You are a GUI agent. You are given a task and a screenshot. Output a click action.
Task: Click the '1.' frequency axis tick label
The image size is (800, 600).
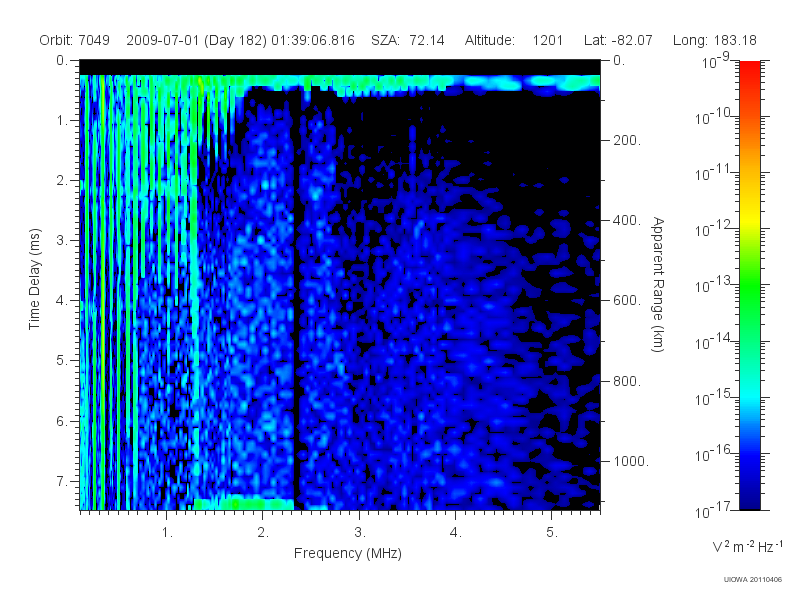click(167, 533)
